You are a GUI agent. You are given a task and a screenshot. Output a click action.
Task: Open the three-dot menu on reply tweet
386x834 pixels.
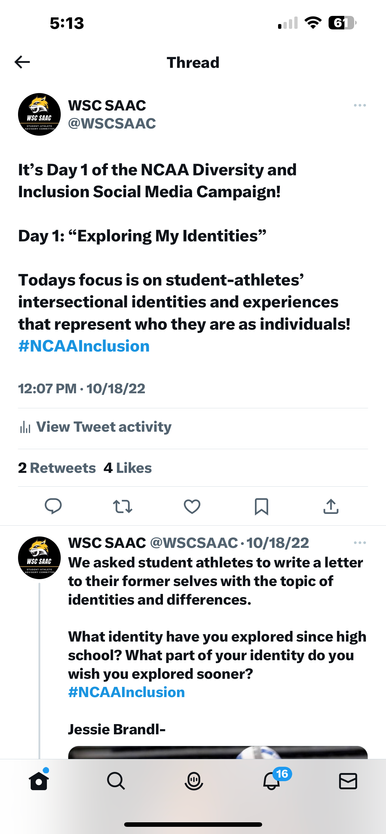360,543
